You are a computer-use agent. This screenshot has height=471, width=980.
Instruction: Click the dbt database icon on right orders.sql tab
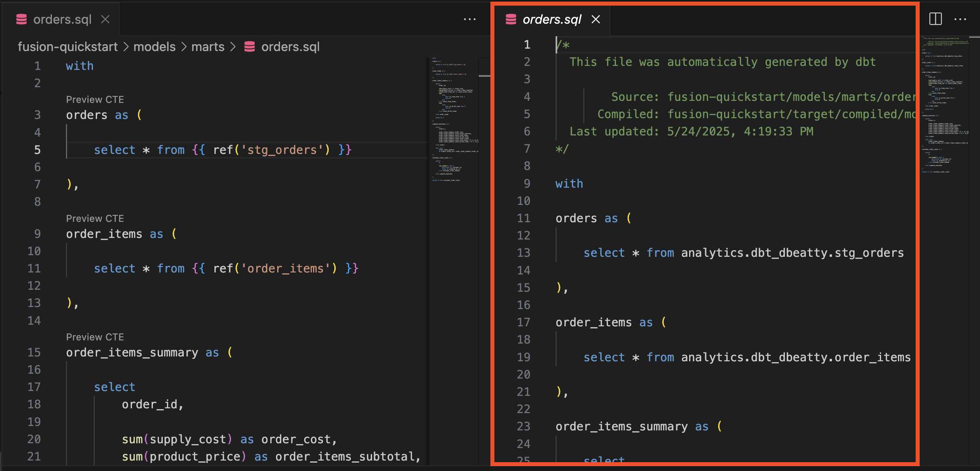coord(511,19)
